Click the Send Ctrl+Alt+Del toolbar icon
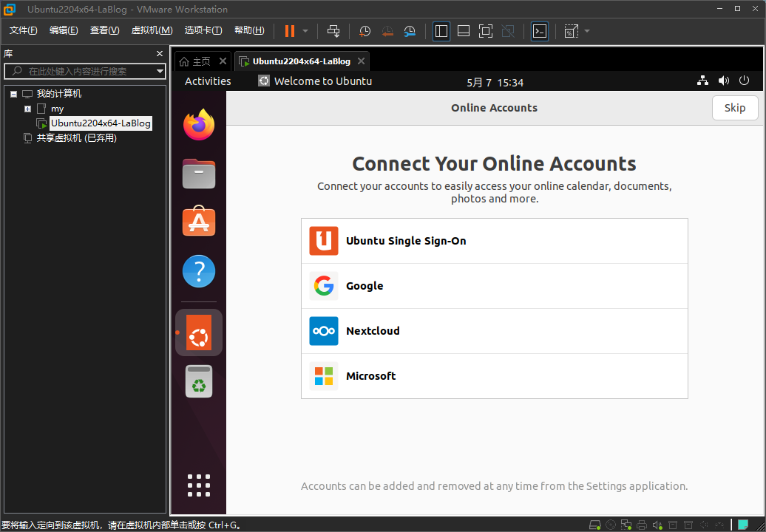 333,31
